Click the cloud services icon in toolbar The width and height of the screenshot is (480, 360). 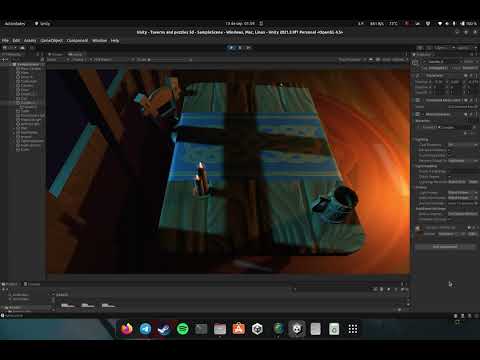pos(23,48)
